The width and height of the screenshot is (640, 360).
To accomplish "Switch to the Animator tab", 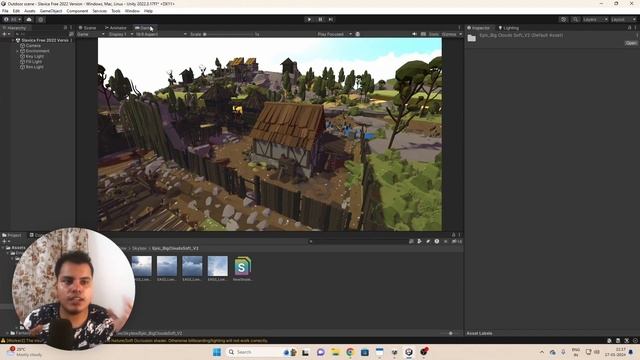I will (x=116, y=28).
